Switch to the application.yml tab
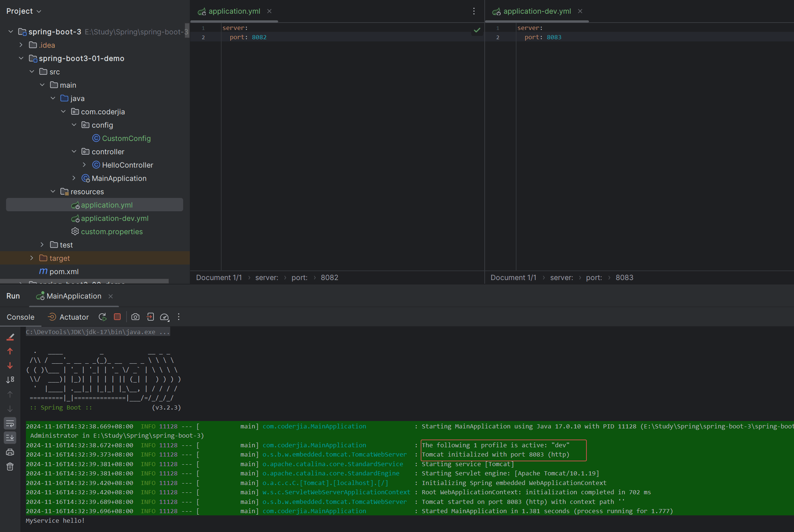 point(234,11)
